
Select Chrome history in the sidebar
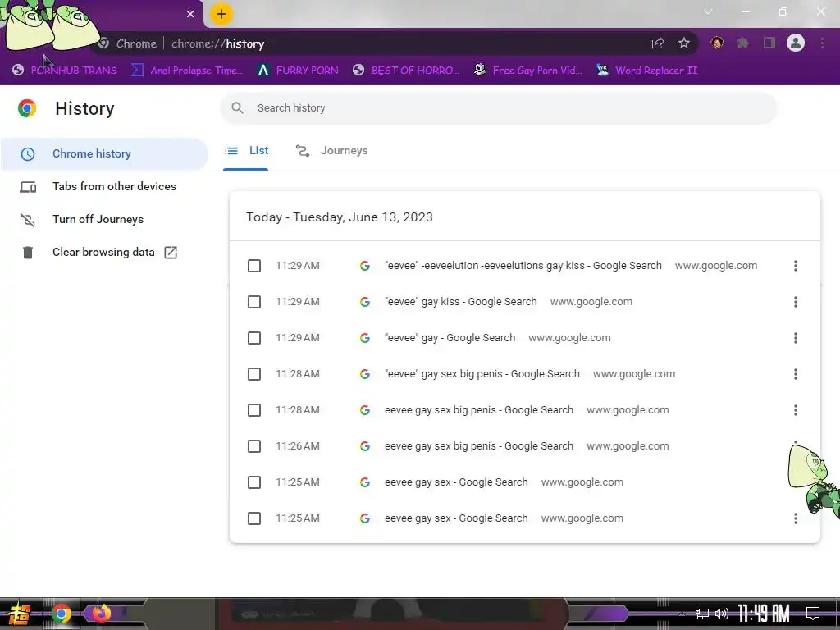tap(104, 153)
